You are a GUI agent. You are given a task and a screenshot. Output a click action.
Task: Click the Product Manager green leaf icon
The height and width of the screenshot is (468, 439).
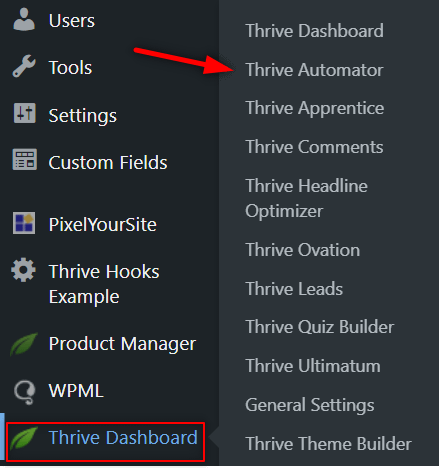pos(24,344)
